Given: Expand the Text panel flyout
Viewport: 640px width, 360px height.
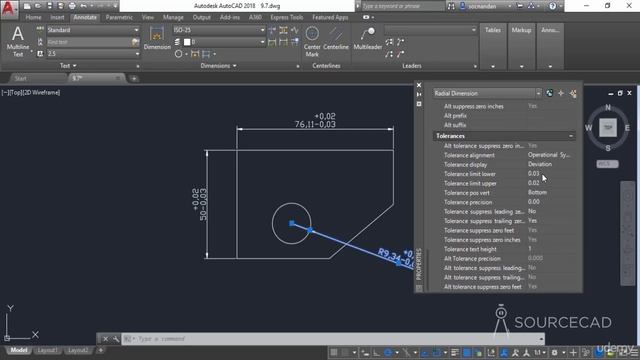Looking at the screenshot, I should click(x=68, y=66).
